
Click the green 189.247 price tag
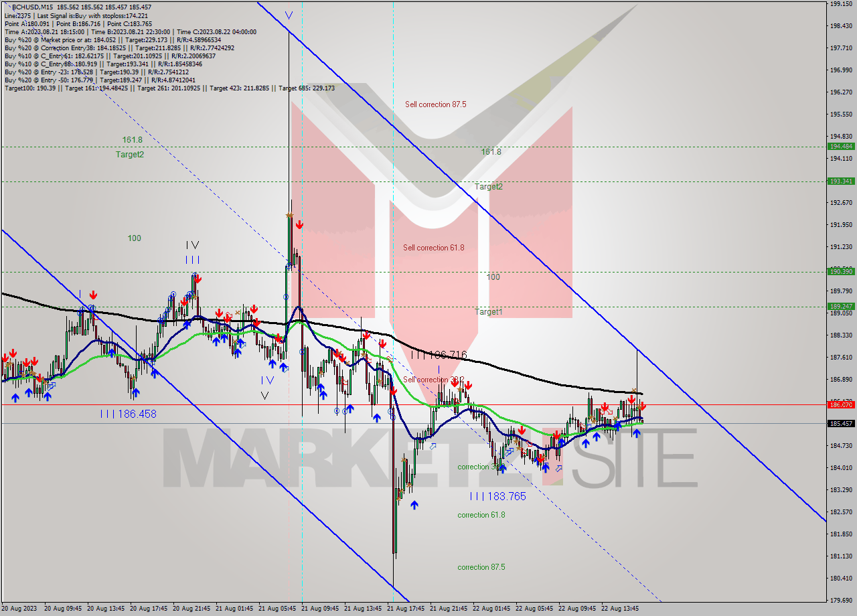point(840,306)
